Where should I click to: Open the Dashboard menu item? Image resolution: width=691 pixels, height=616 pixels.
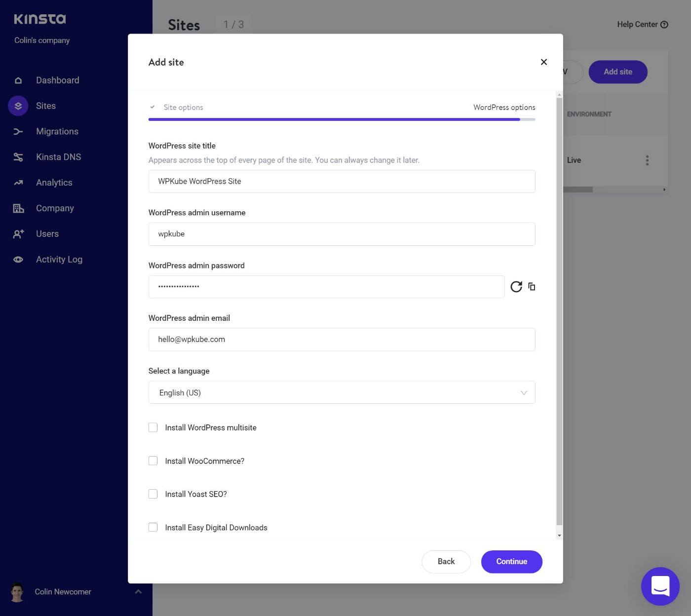coord(58,80)
